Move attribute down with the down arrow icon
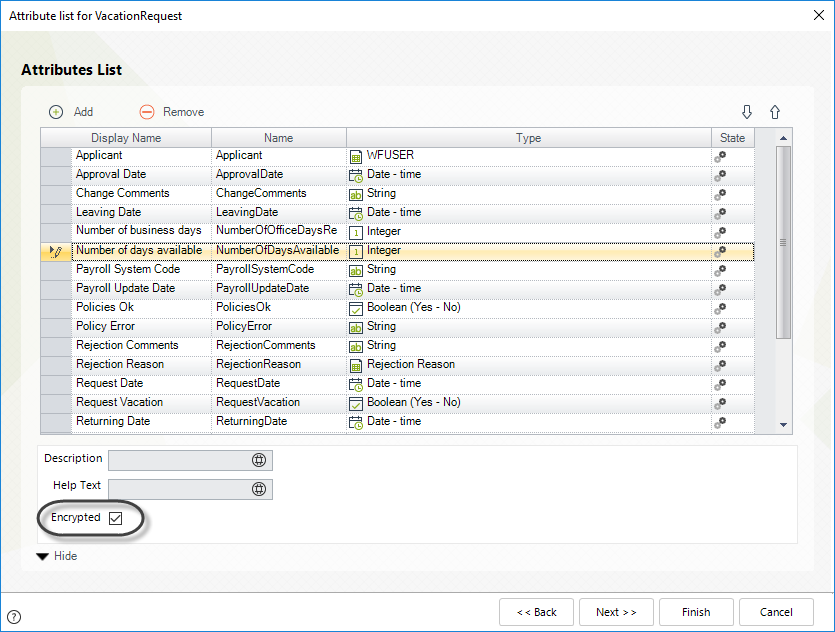The height and width of the screenshot is (632, 835). click(x=747, y=112)
